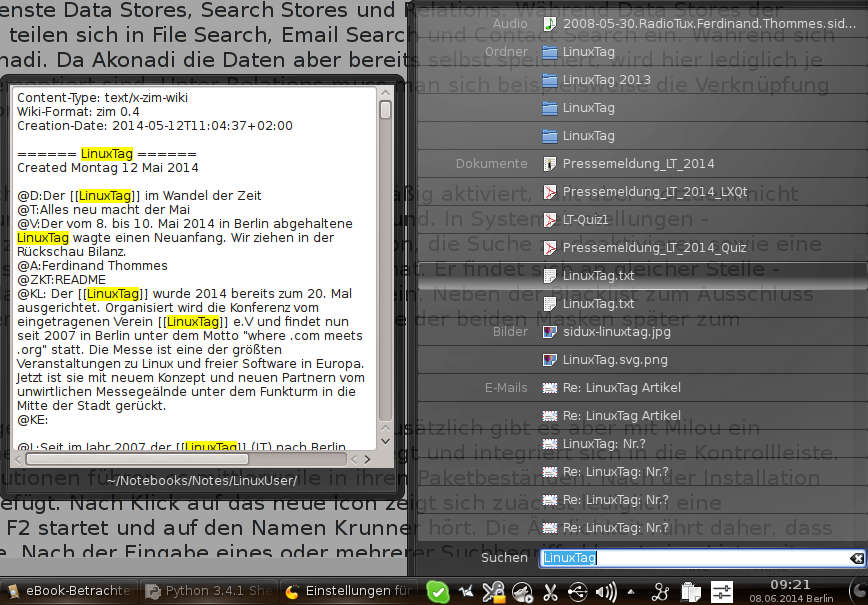Click the preview's horizontal scrollbar handle
Screen dimensions: 868x605
coord(137,459)
